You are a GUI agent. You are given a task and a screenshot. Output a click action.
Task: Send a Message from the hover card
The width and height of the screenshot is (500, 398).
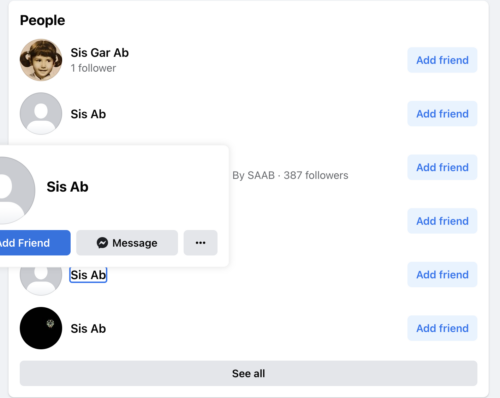[127, 243]
